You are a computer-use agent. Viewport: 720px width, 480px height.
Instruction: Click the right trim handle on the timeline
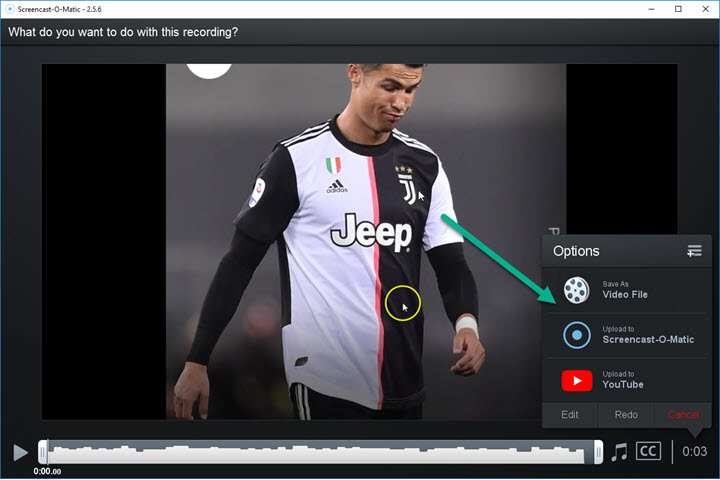[x=598, y=452]
